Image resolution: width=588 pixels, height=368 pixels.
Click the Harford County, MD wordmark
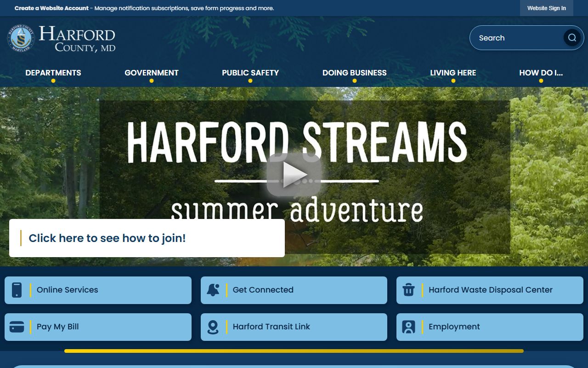77,39
